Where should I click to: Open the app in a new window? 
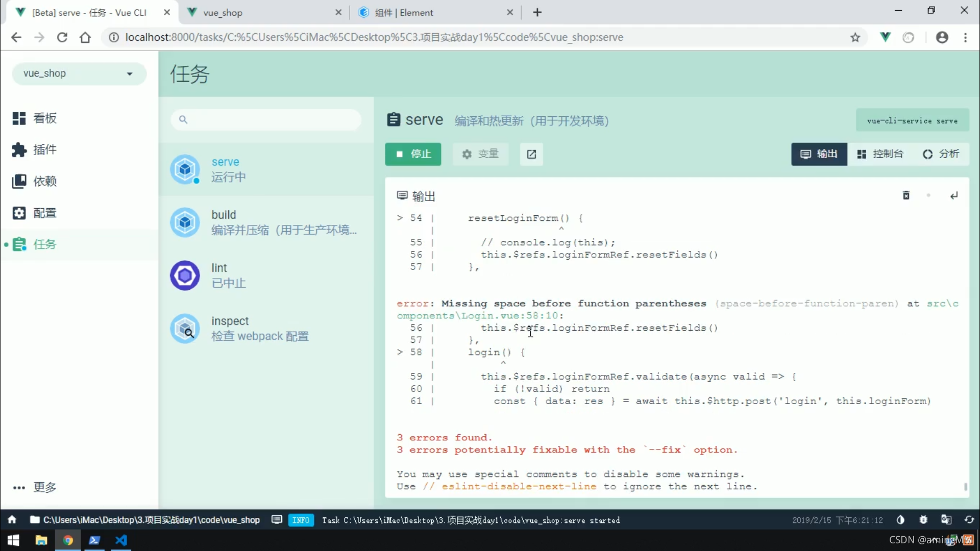tap(531, 154)
